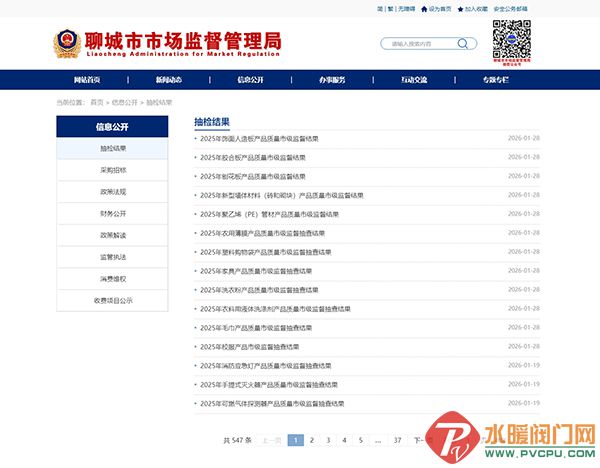Screen dimensions: 600x468
Task: Select 政策法规 in the sidebar
Action: pyautogui.click(x=113, y=191)
